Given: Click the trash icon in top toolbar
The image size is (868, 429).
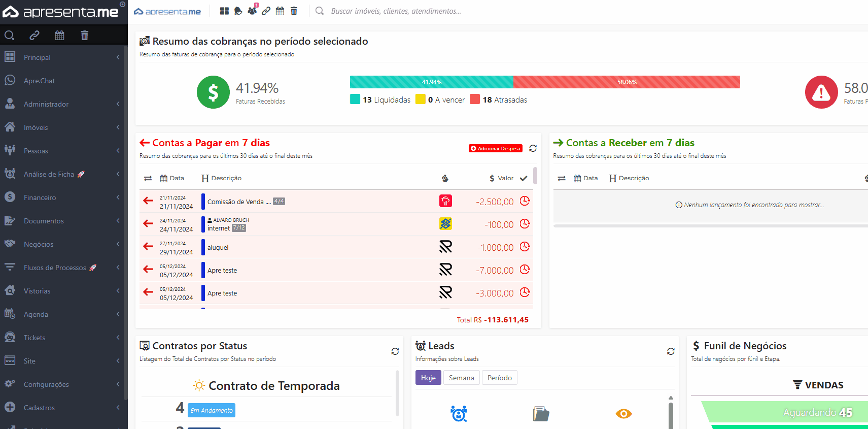Looking at the screenshot, I should [294, 11].
